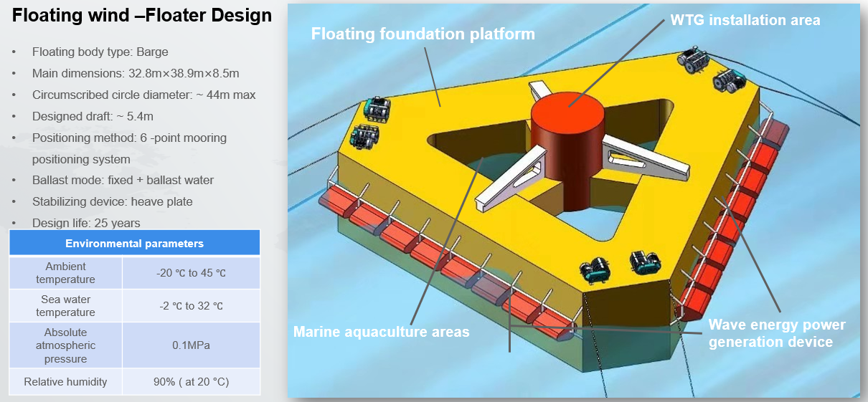Click the 'Ballast mode: fixed + ballast water' line
Image resolution: width=868 pixels, height=402 pixels.
123,180
